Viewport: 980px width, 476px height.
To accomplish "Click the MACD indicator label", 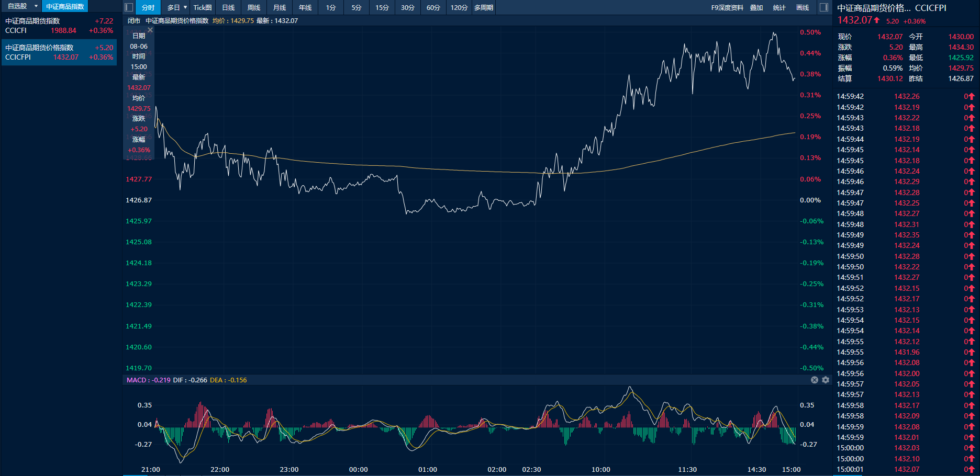I will click(x=137, y=380).
